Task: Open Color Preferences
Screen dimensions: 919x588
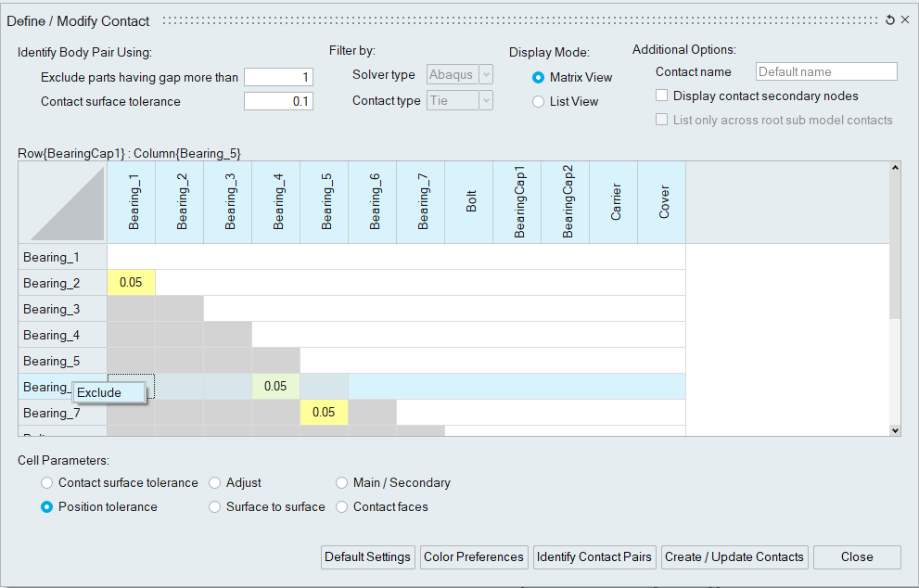Action: point(474,557)
